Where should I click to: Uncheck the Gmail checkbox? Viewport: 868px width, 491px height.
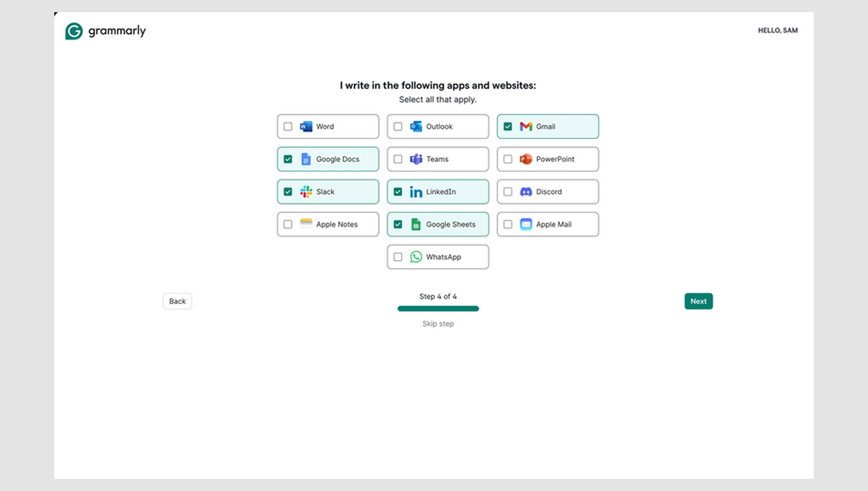pyautogui.click(x=508, y=126)
